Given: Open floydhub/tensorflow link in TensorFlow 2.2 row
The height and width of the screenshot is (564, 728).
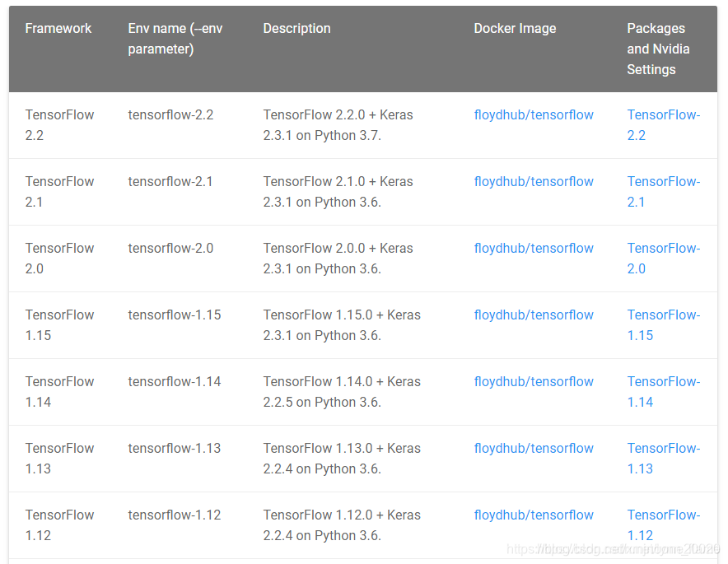Looking at the screenshot, I should point(534,115).
